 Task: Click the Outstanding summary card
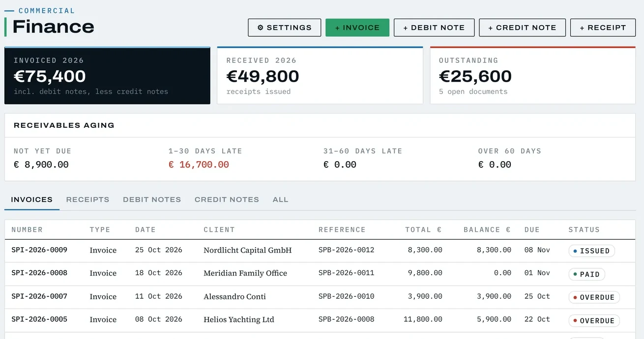pos(533,75)
